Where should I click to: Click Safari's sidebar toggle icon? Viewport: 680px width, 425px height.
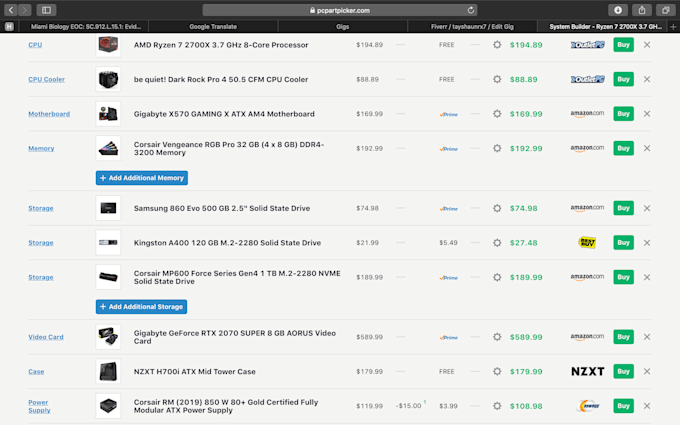point(46,10)
